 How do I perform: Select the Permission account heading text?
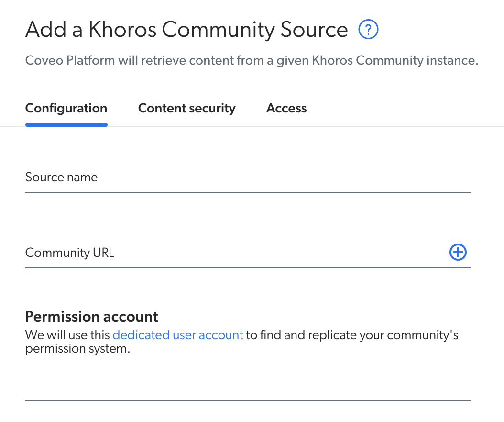click(92, 317)
